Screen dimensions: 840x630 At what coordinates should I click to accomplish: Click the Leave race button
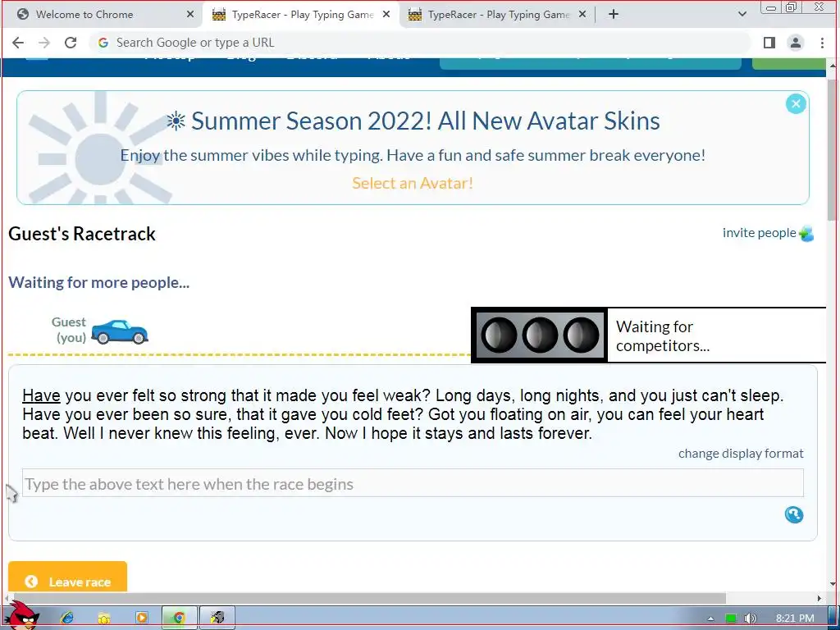(x=67, y=577)
